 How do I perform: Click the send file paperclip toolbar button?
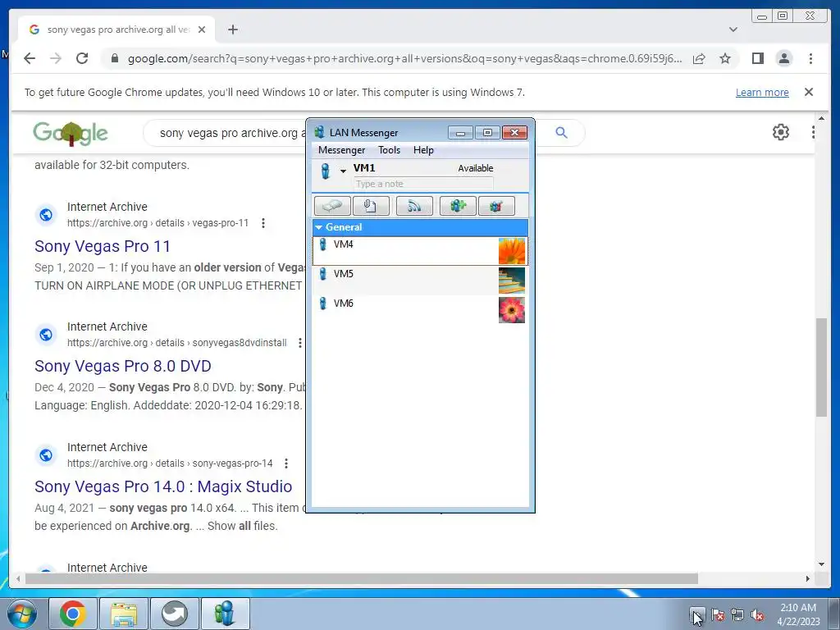(372, 206)
